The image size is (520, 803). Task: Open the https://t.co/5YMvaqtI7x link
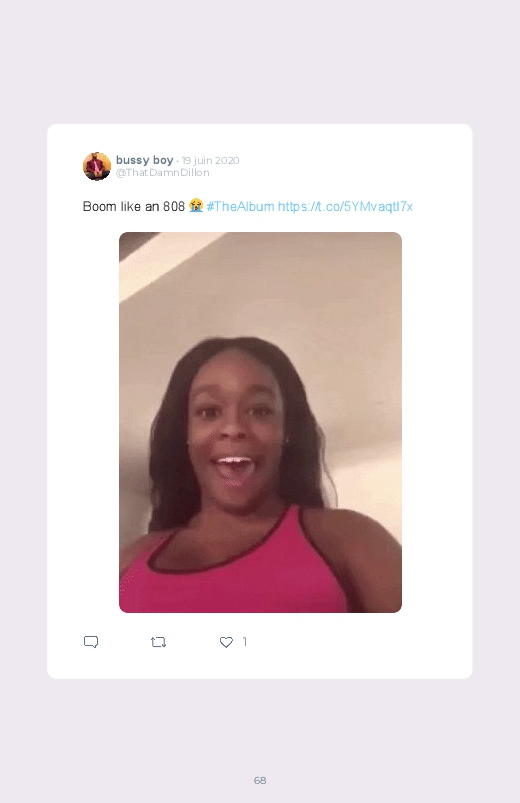(345, 206)
